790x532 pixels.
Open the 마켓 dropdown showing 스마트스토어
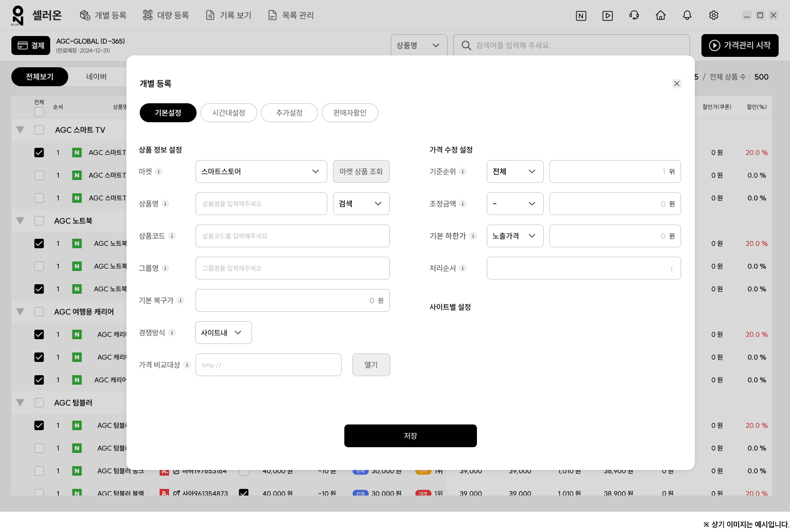261,171
